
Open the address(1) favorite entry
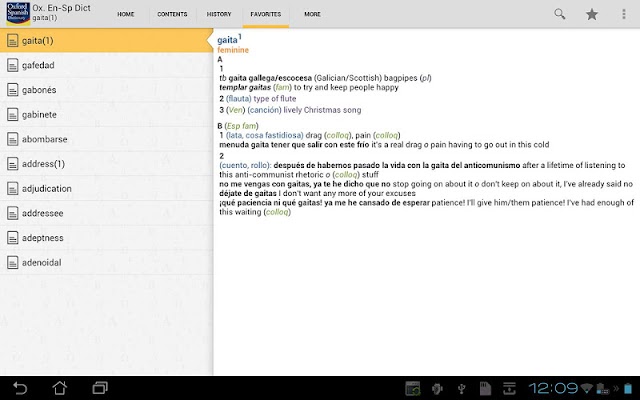point(107,164)
